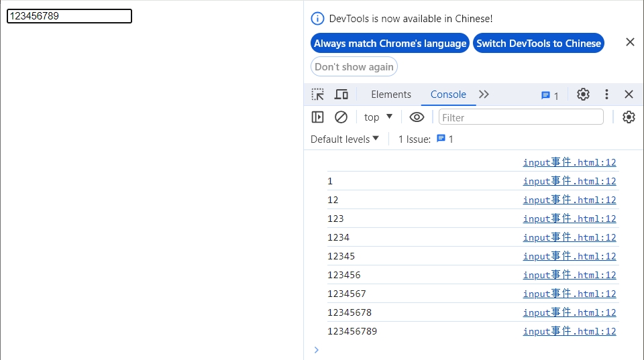Open DevTools settings gear
Screen dimensions: 644x360
coord(583,95)
